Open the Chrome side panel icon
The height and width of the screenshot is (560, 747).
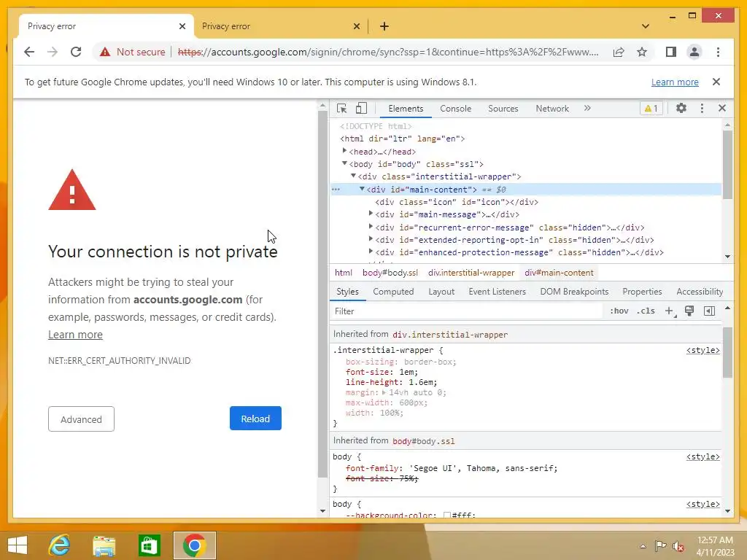(671, 52)
